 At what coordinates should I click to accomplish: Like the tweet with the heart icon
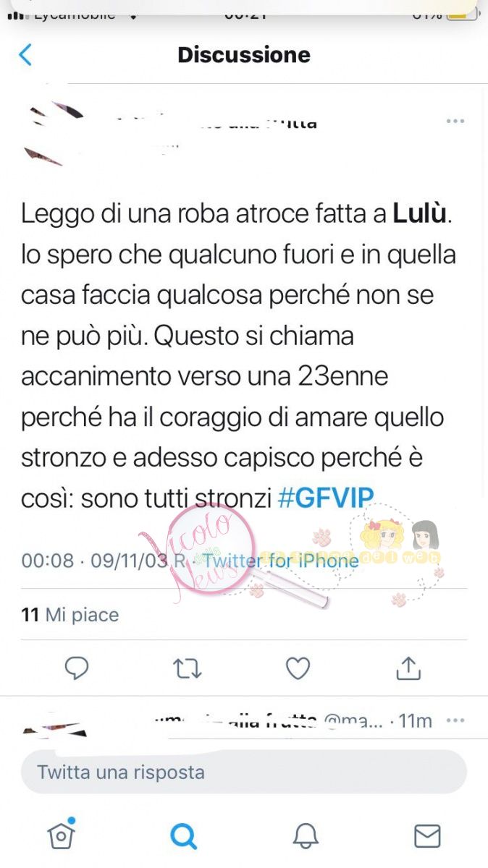298,668
